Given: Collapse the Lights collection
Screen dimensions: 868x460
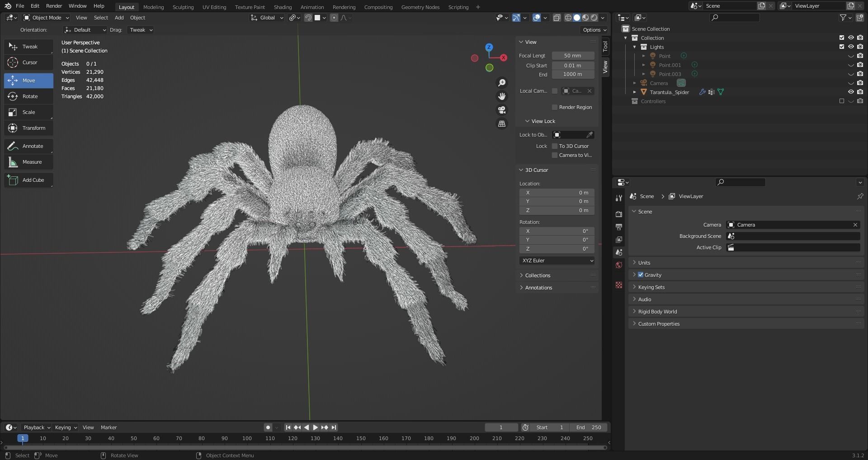Looking at the screenshot, I should (x=635, y=47).
